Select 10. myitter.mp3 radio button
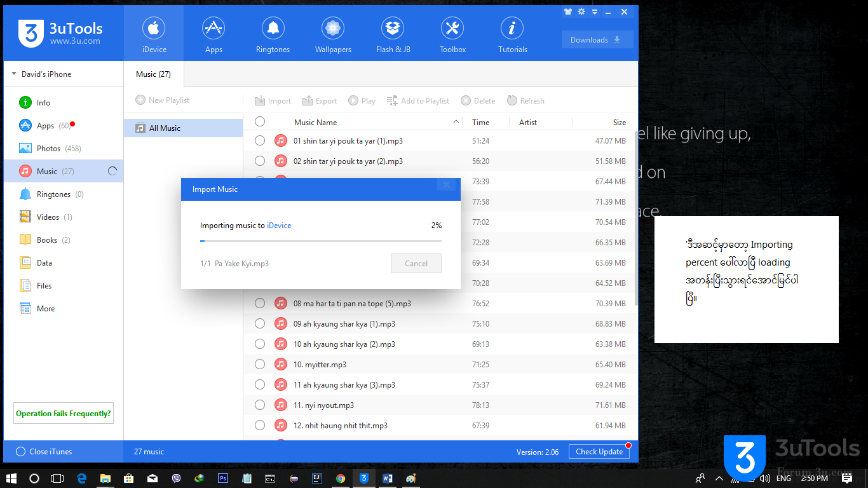 (260, 364)
